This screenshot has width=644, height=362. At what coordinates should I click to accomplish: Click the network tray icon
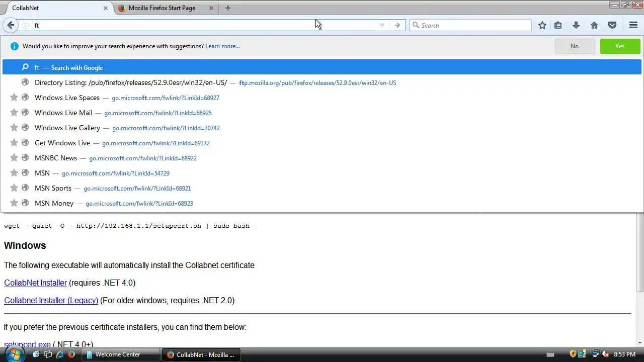(596, 354)
